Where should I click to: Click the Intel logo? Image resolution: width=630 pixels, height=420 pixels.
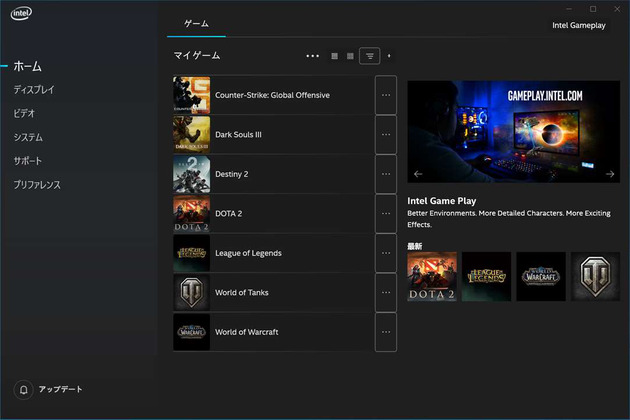21,14
